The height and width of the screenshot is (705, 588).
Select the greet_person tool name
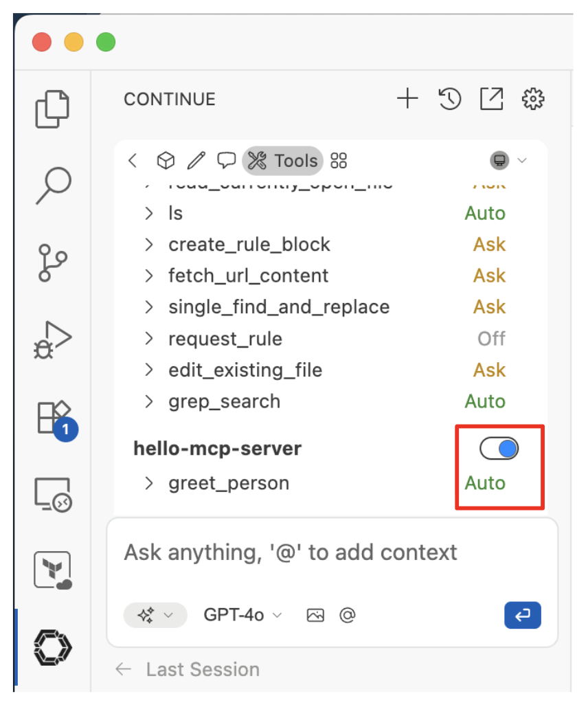229,484
